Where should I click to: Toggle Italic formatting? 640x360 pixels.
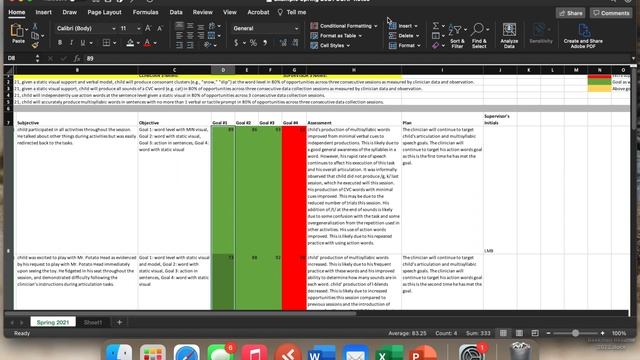click(71, 42)
